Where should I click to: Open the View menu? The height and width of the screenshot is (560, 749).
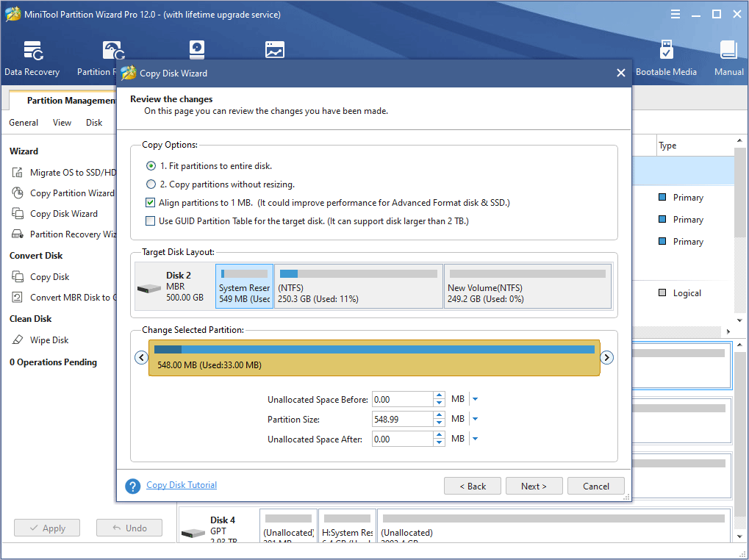[x=62, y=123]
